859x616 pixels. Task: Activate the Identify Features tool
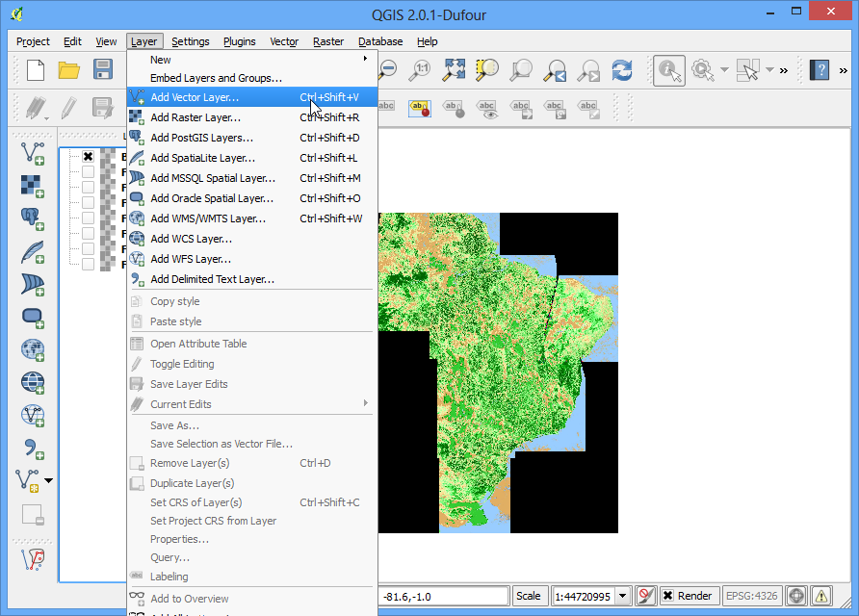pos(669,70)
